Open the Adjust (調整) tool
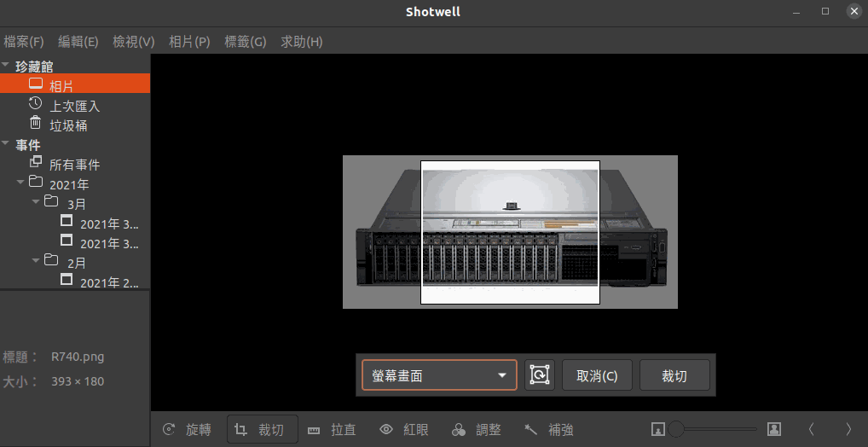 pos(477,429)
